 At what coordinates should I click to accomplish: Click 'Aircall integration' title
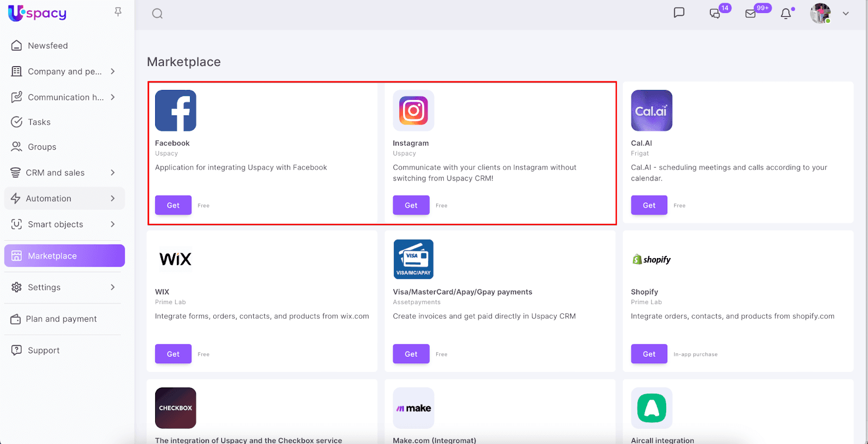[662, 440]
